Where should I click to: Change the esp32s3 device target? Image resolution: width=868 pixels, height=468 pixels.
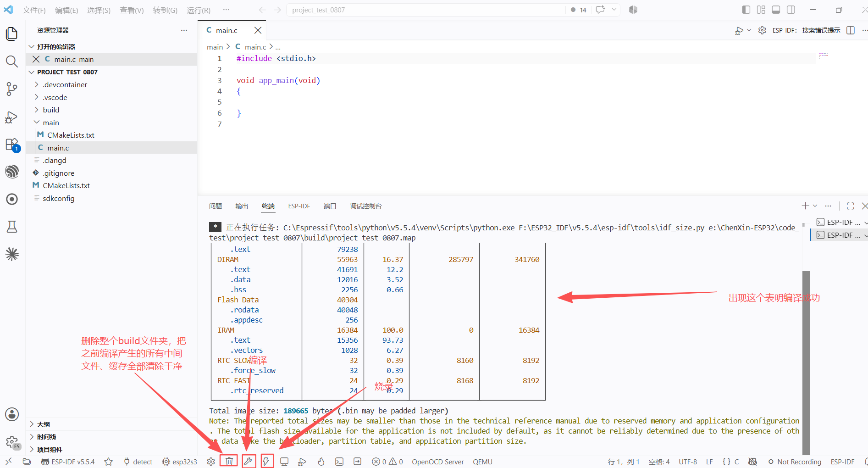pyautogui.click(x=180, y=462)
